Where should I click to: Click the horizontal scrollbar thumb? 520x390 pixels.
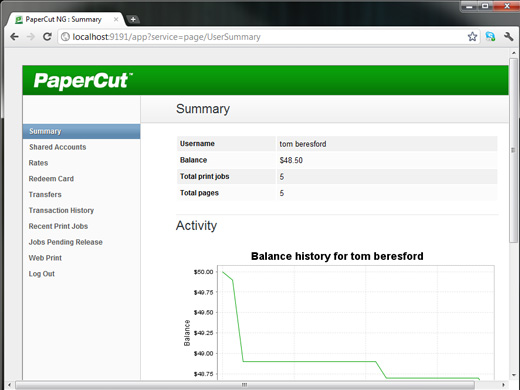pos(245,385)
